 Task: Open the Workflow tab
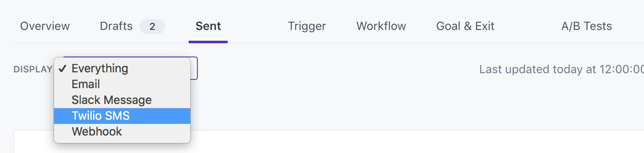click(x=381, y=26)
